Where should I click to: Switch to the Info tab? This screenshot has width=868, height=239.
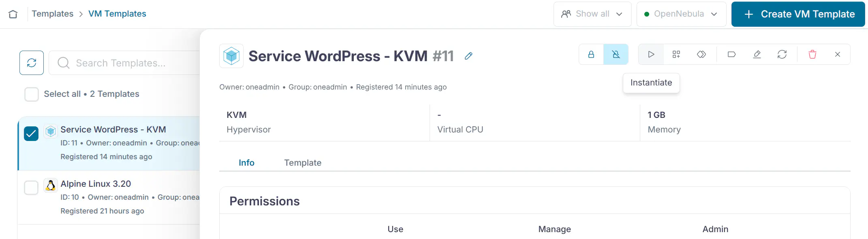pyautogui.click(x=246, y=163)
